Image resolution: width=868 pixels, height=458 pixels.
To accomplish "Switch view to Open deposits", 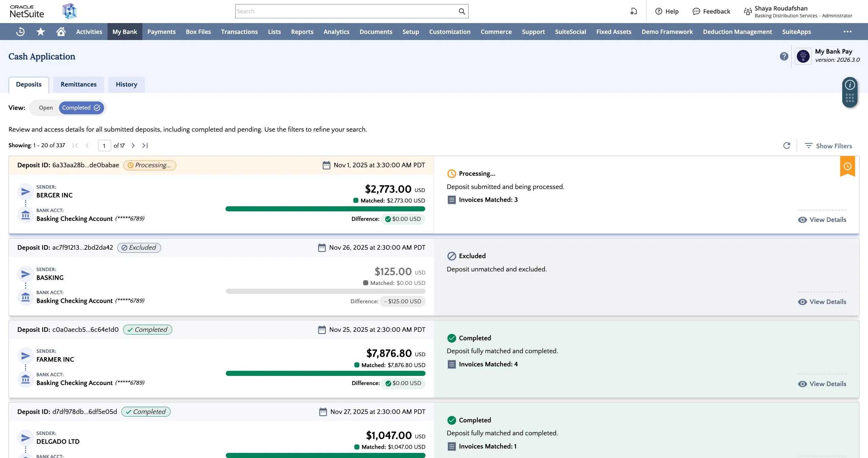I will tap(46, 108).
